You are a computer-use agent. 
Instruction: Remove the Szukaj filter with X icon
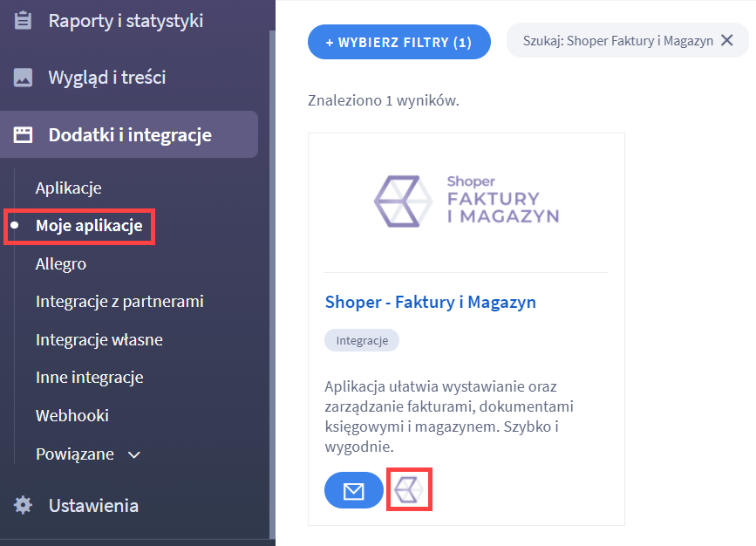727,40
